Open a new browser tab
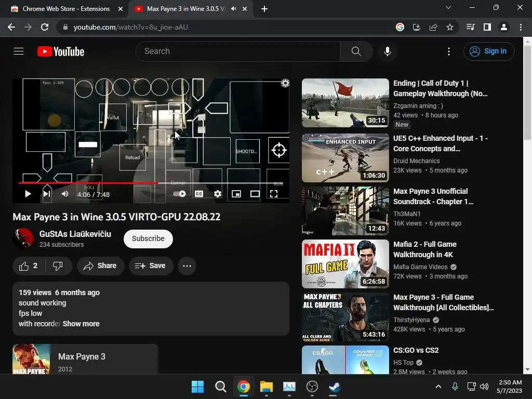Screen dimensions: 532x399 coord(264,9)
